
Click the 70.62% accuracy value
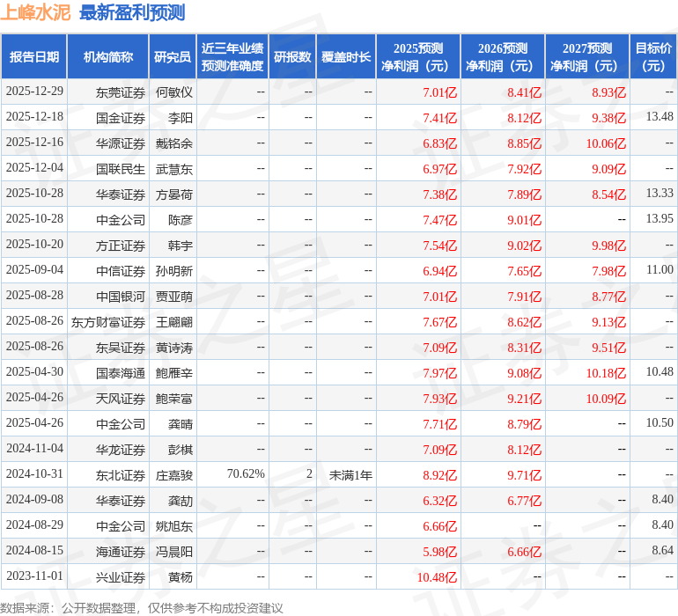pyautogui.click(x=246, y=474)
